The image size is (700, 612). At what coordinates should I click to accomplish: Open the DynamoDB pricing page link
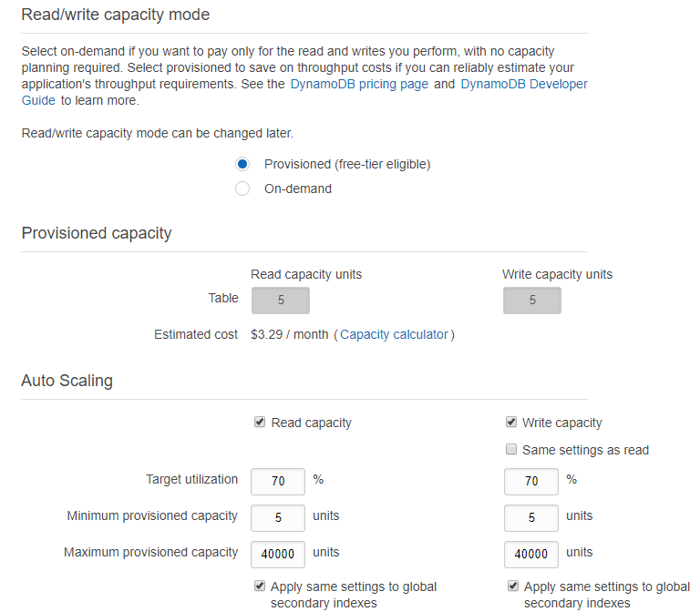[359, 84]
